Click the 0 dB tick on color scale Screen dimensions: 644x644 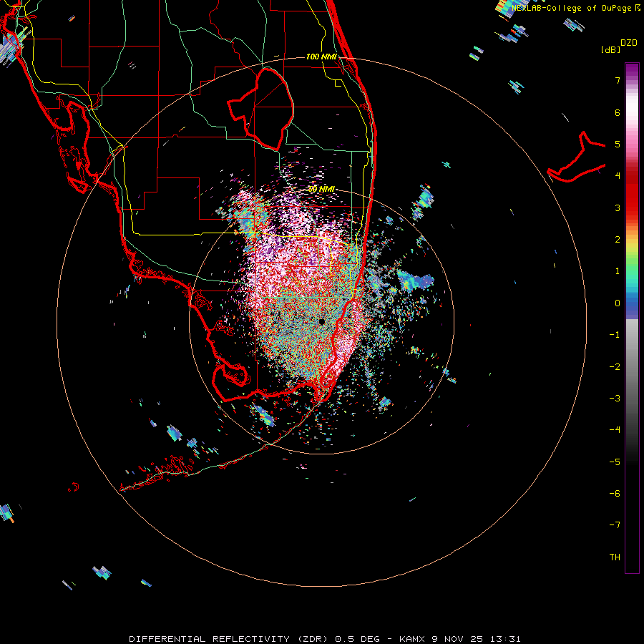(x=618, y=303)
